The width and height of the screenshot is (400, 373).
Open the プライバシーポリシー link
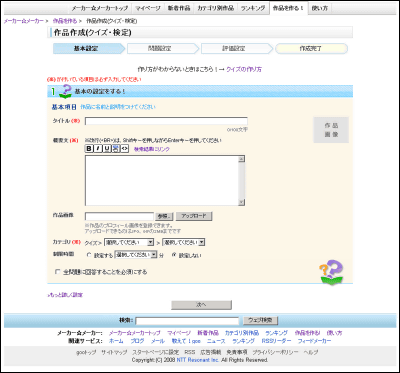pyautogui.click(x=275, y=352)
